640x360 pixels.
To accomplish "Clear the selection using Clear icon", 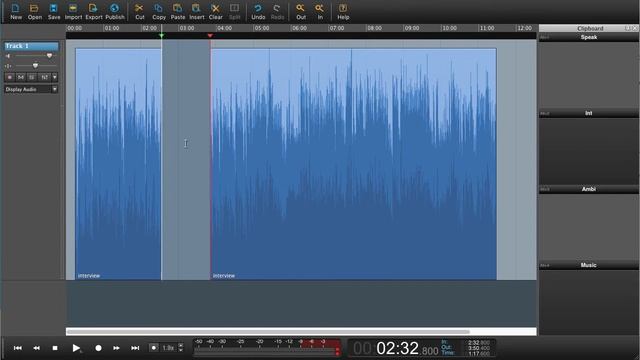I will point(216,11).
